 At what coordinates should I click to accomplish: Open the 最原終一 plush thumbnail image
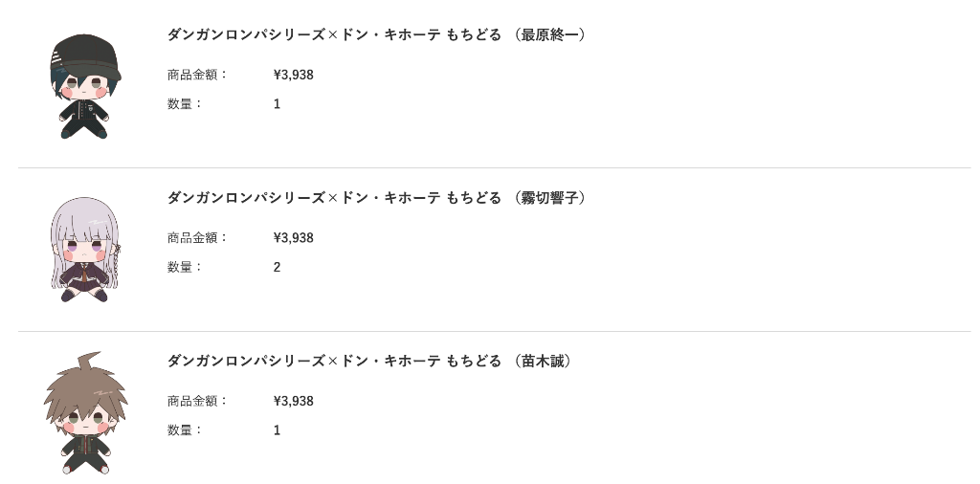click(85, 86)
